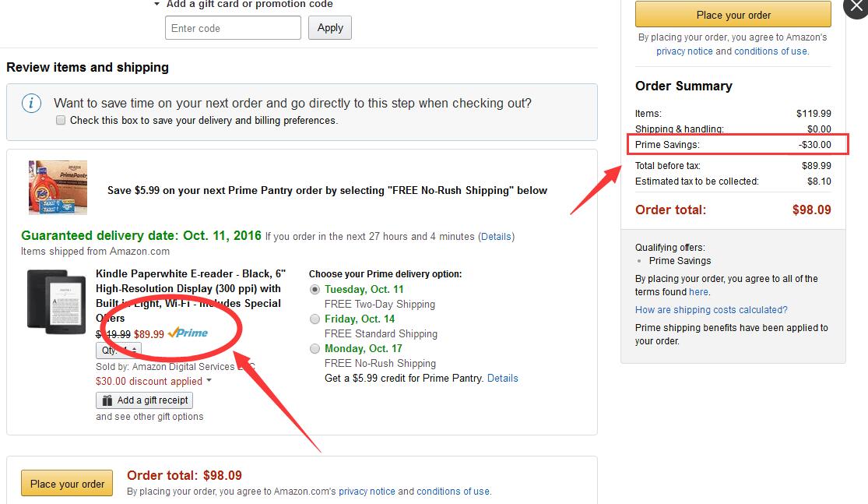Select Monday, Oct. 17 No-Rush Shipping option
The height and width of the screenshot is (504, 868).
point(315,348)
